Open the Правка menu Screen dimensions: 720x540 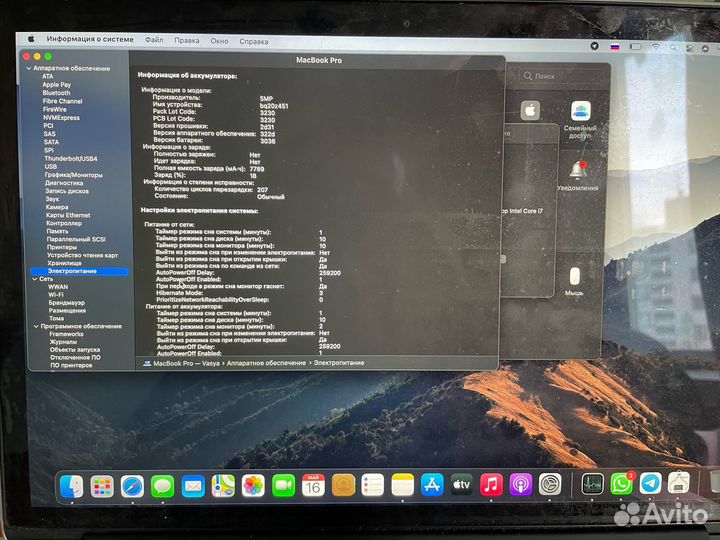click(x=187, y=40)
